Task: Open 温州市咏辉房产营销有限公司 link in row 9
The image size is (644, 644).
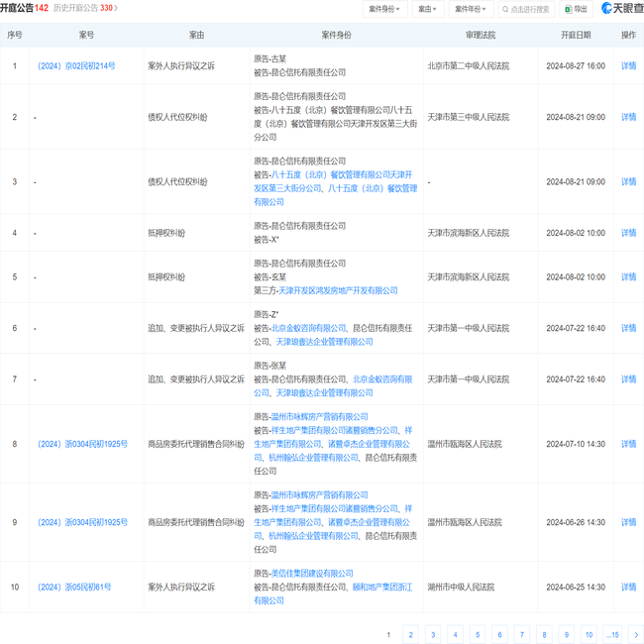Action: tap(320, 495)
